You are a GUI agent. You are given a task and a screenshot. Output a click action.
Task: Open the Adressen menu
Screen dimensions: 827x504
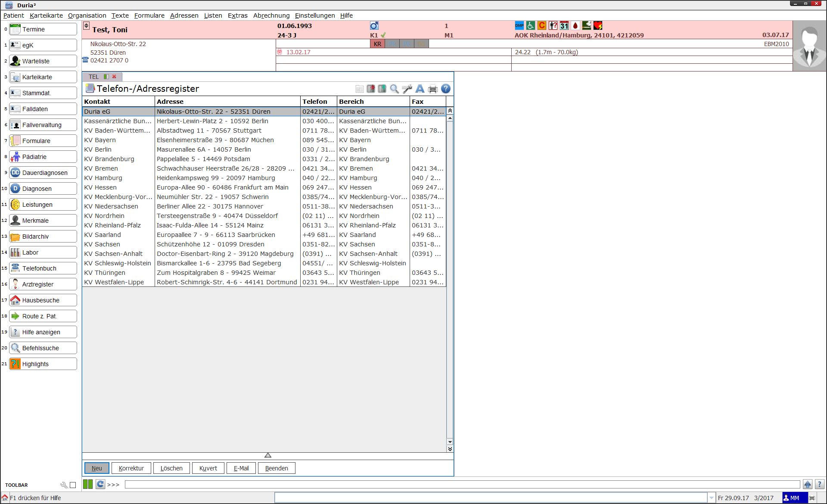pos(184,16)
